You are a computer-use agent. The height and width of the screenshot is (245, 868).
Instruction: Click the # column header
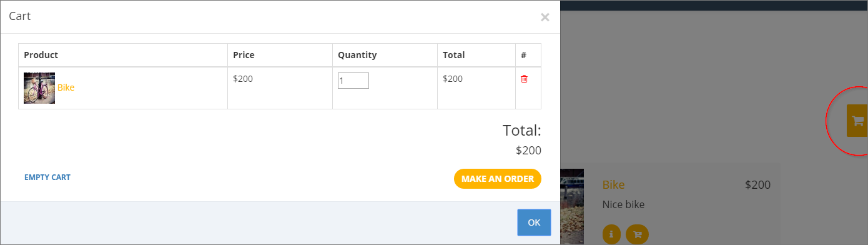point(523,55)
